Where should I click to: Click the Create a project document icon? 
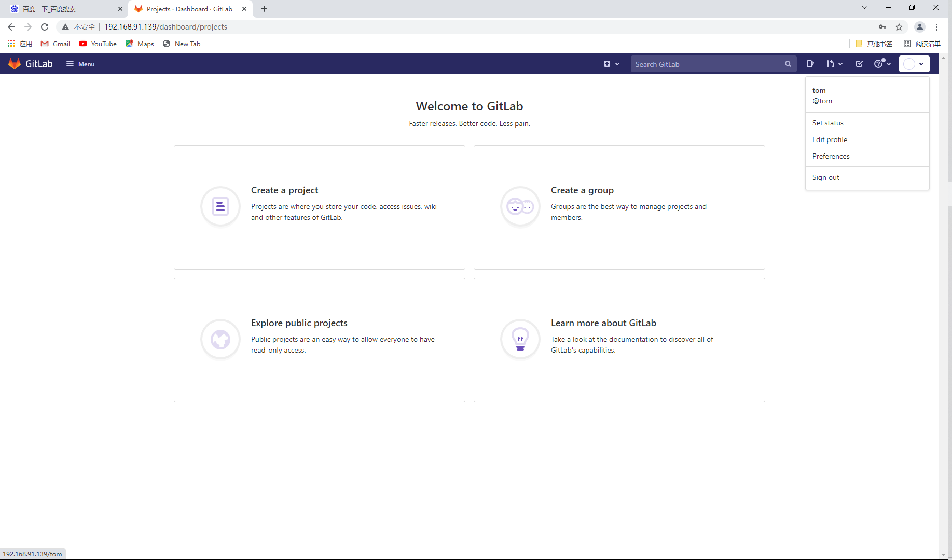click(x=220, y=206)
